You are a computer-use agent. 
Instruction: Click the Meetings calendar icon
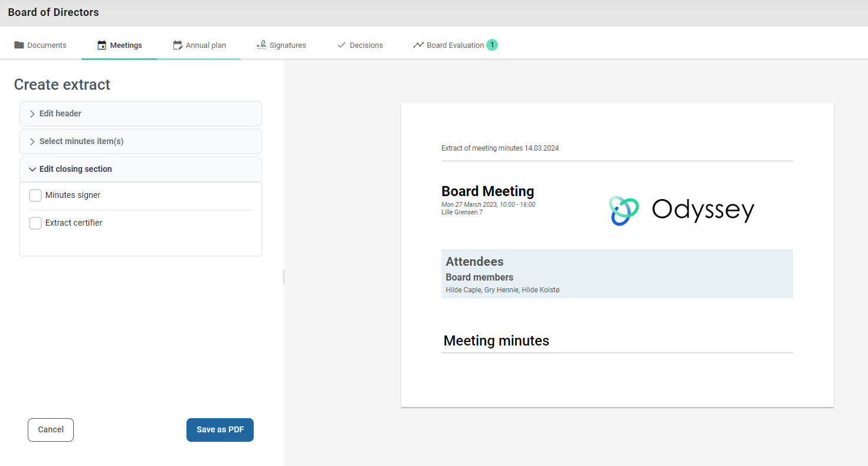102,45
